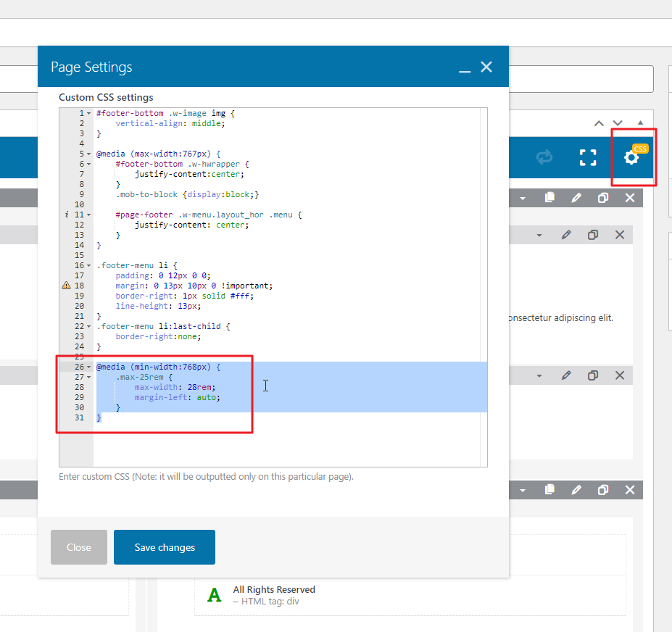
Task: Toggle fullscreen mode with the corner-brackets icon
Action: tap(588, 157)
